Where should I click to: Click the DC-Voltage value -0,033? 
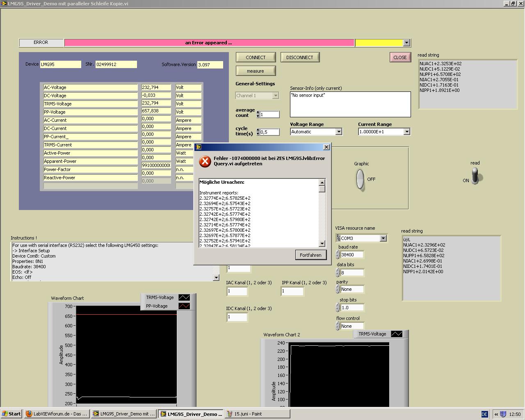[x=156, y=95]
